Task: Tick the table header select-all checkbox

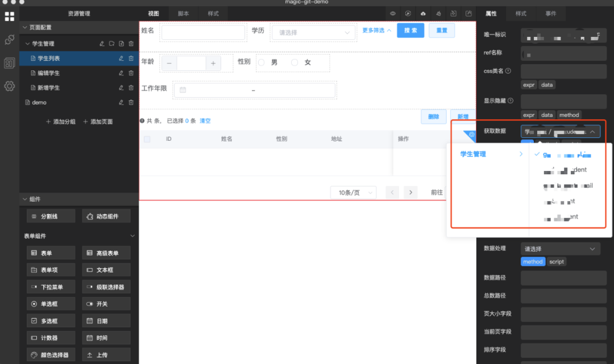Action: click(x=147, y=139)
